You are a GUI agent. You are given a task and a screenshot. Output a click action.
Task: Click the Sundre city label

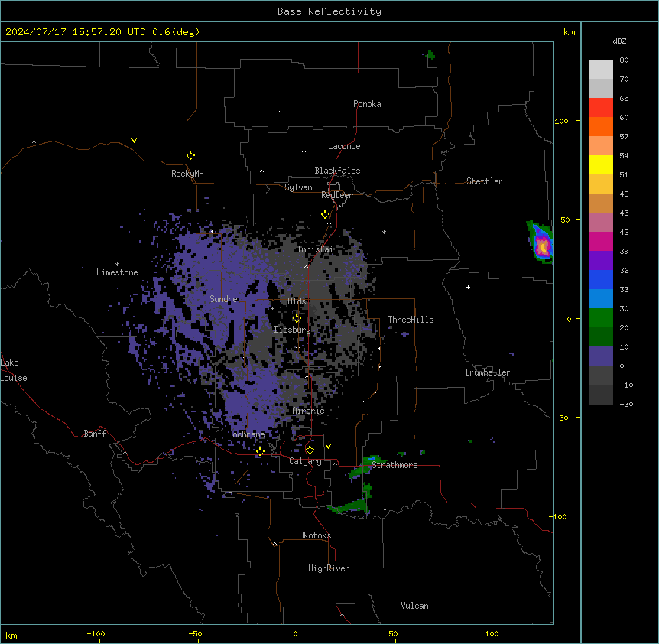click(223, 299)
